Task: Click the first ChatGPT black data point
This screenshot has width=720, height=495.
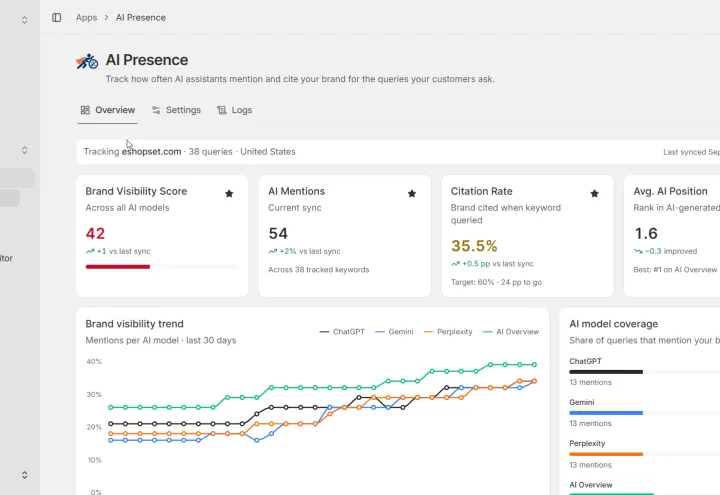Action: click(111, 424)
